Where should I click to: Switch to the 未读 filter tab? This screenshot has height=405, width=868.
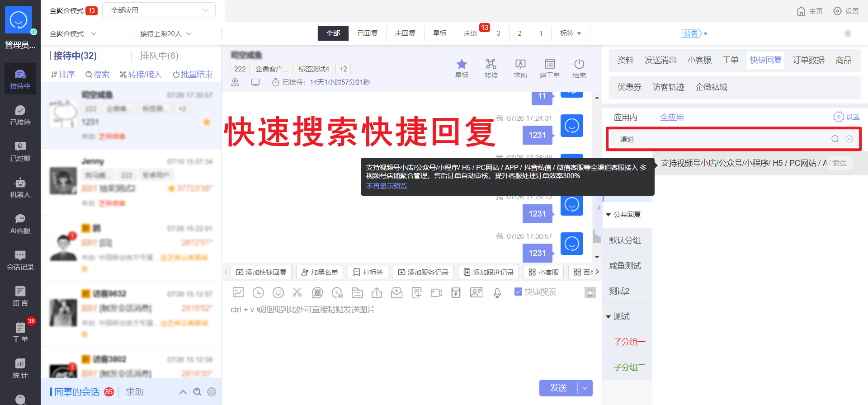[471, 33]
